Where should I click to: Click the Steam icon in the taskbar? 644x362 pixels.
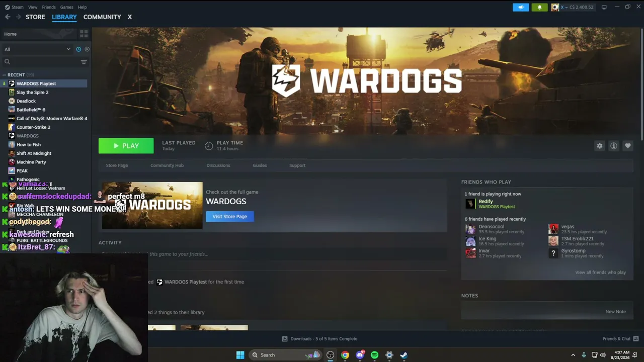tap(404, 355)
